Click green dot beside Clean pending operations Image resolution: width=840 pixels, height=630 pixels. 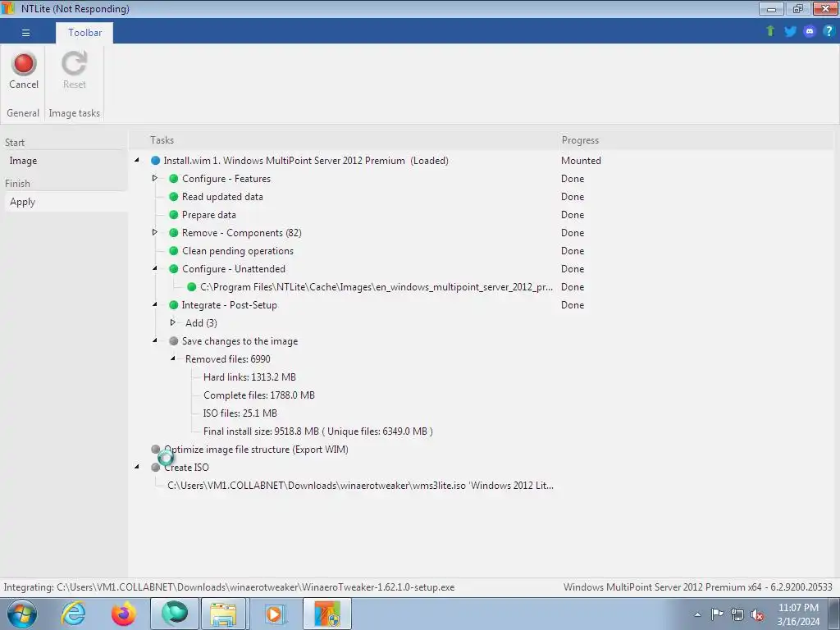click(x=174, y=251)
